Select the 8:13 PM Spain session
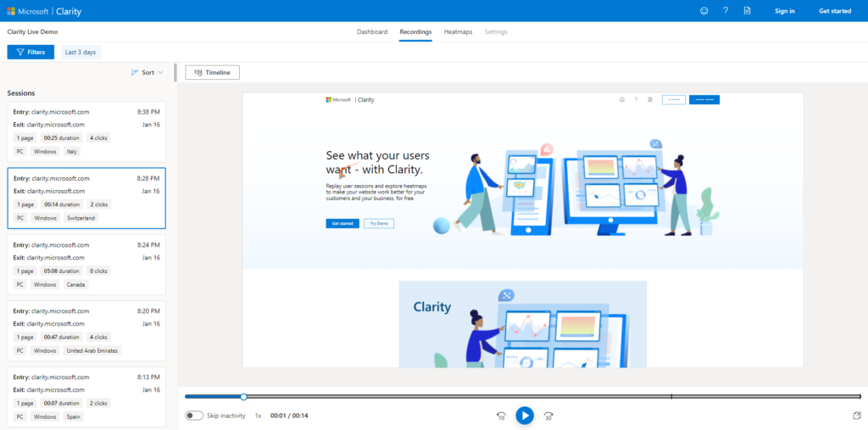 (86, 397)
